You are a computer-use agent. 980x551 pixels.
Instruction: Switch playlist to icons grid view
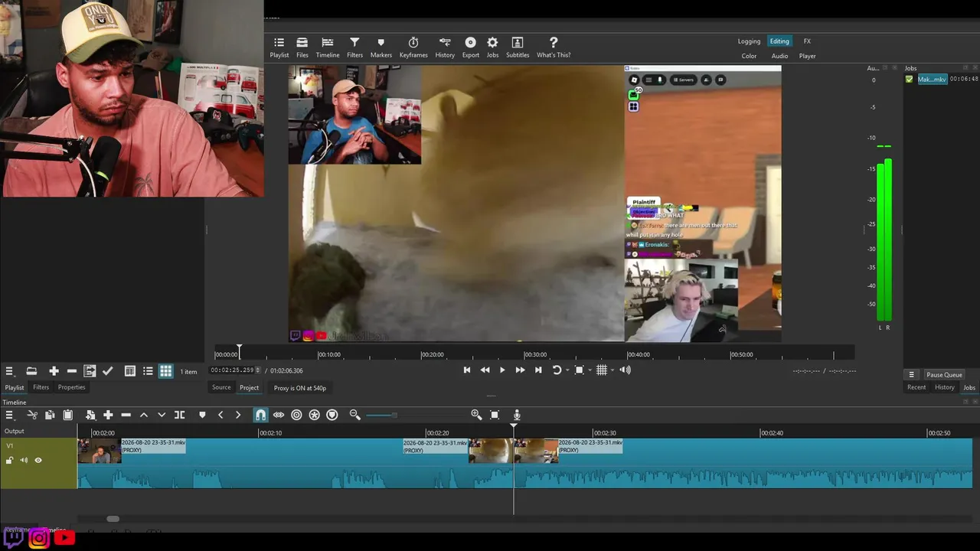165,371
